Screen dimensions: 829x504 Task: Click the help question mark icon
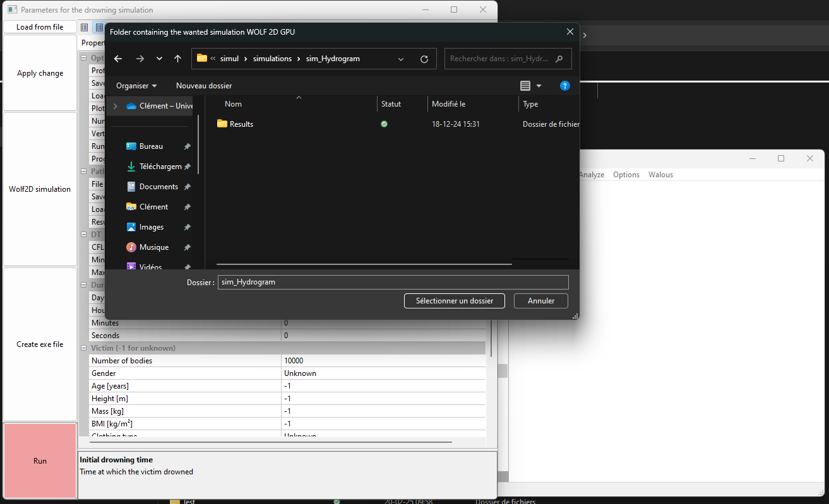tap(565, 86)
